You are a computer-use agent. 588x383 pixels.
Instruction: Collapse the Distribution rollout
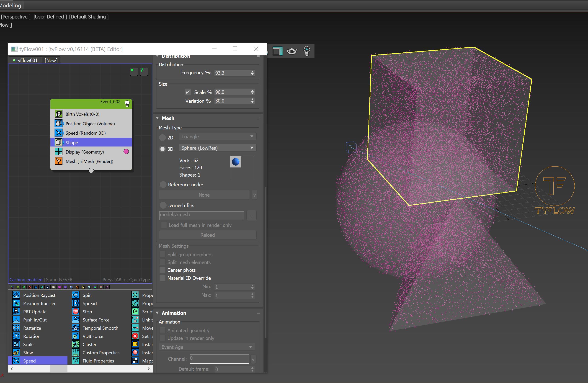pyautogui.click(x=157, y=57)
